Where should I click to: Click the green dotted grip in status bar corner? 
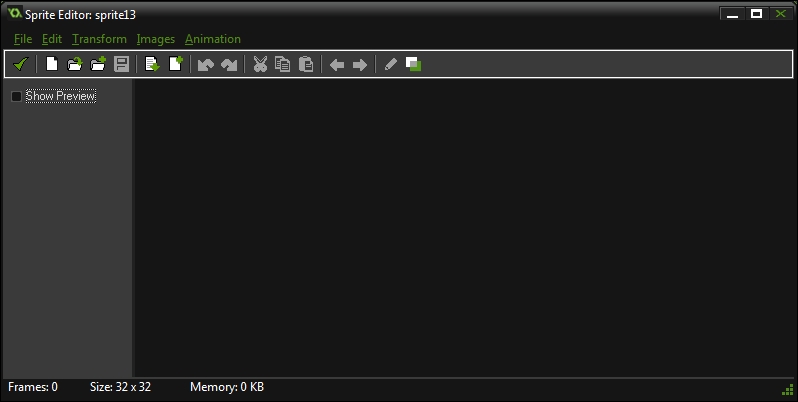coord(788,390)
